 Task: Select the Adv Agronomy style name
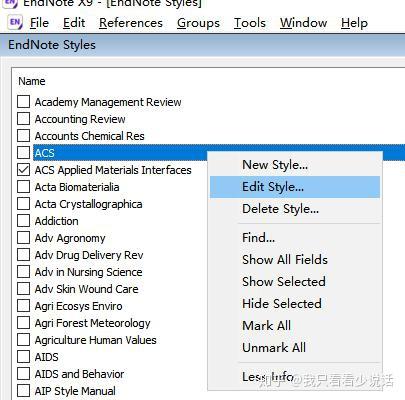tap(70, 238)
